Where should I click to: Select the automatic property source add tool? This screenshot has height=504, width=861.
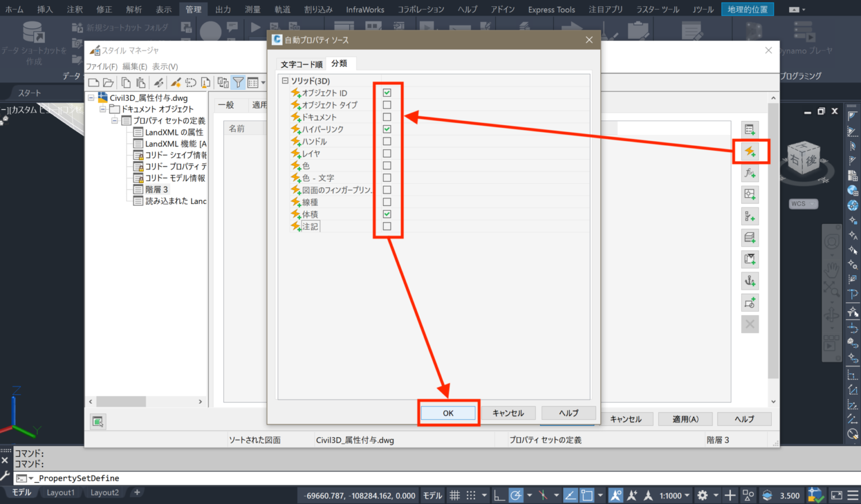pos(749,151)
